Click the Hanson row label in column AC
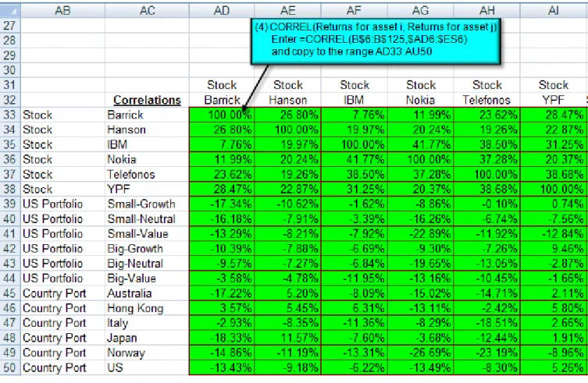 (x=147, y=129)
